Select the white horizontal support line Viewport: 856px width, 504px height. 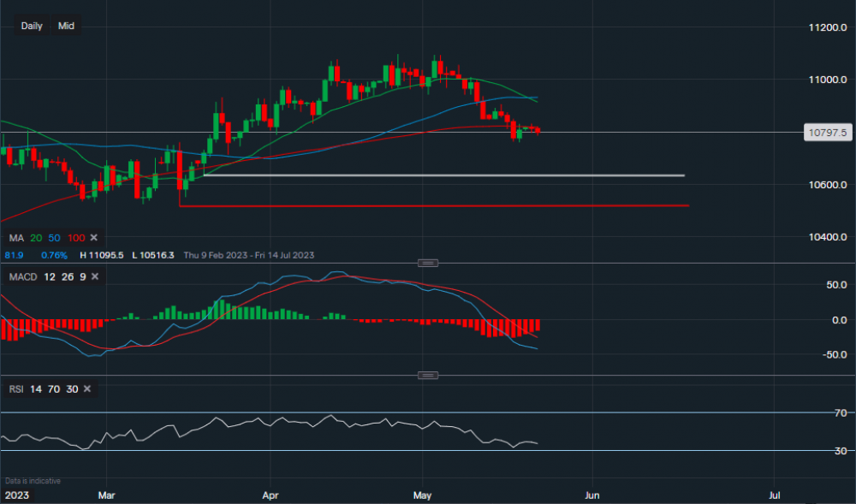coord(445,175)
